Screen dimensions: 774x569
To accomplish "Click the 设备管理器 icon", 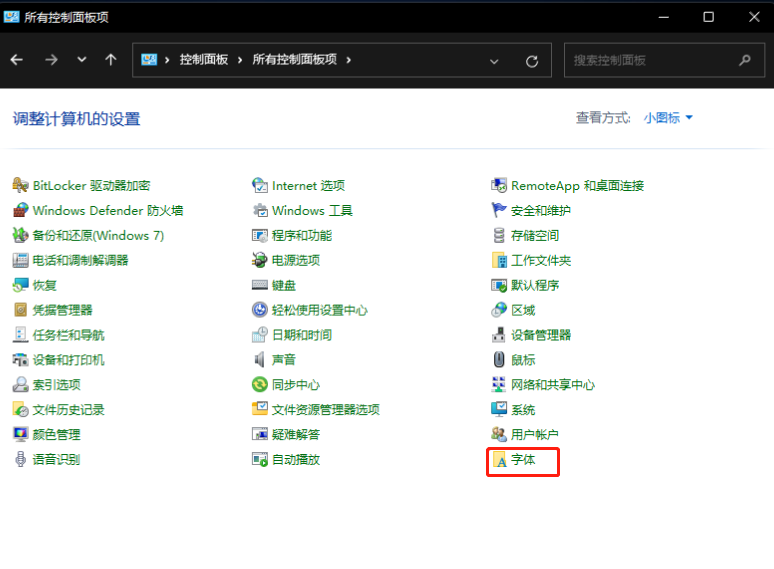I will click(500, 335).
